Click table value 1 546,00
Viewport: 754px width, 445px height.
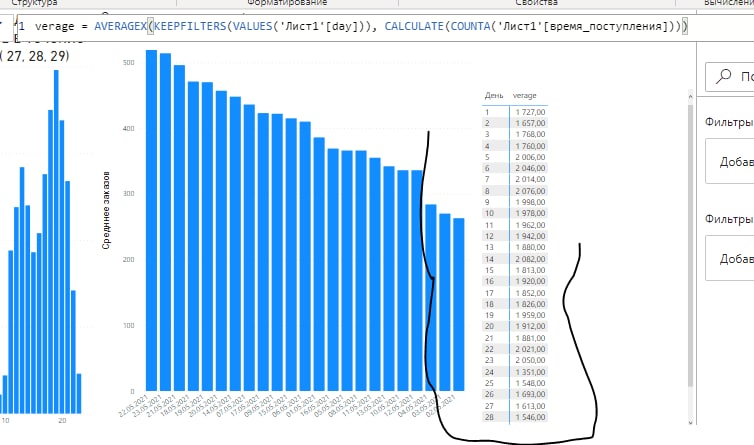click(x=530, y=417)
